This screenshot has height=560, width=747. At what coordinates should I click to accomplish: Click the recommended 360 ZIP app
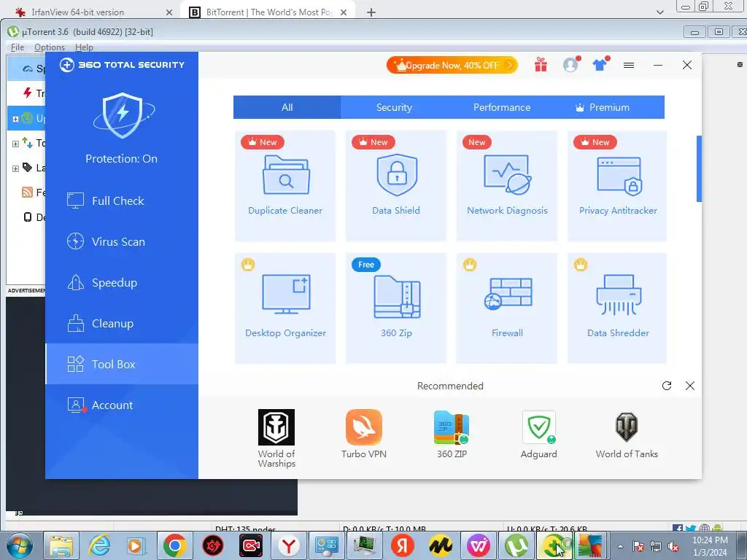[x=452, y=434]
